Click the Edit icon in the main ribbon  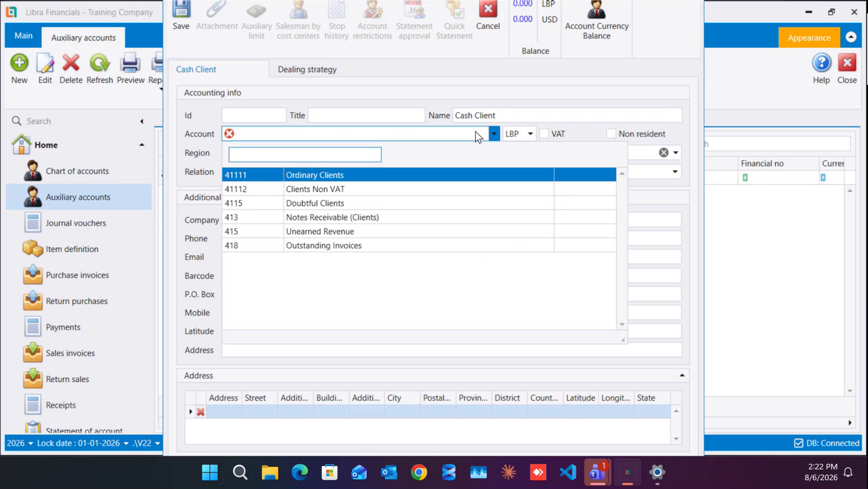(x=45, y=63)
